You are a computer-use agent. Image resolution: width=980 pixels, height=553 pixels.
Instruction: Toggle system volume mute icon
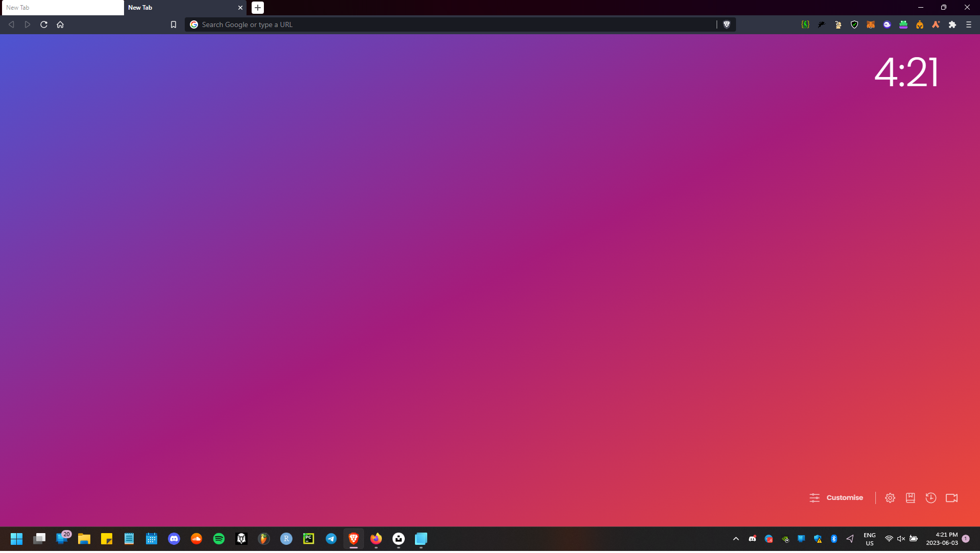click(901, 539)
